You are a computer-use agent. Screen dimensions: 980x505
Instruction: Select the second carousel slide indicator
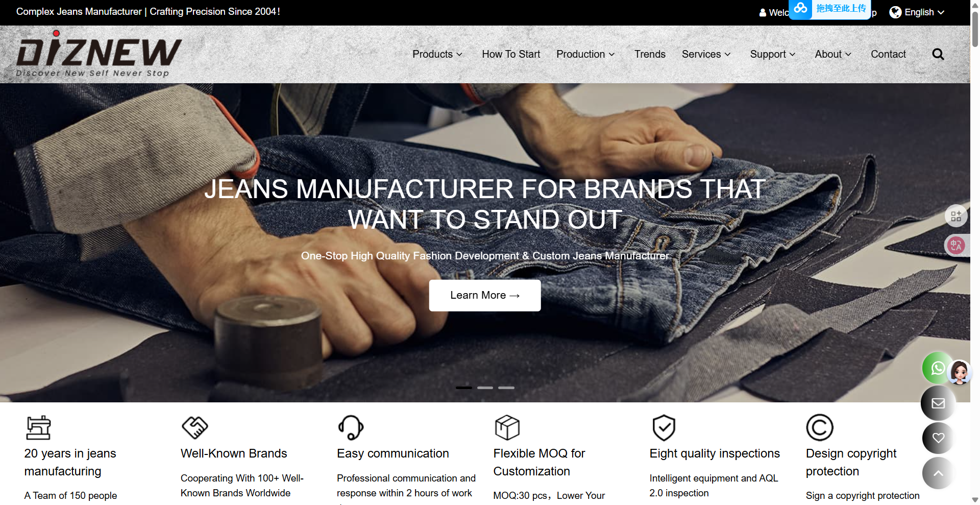click(x=485, y=388)
